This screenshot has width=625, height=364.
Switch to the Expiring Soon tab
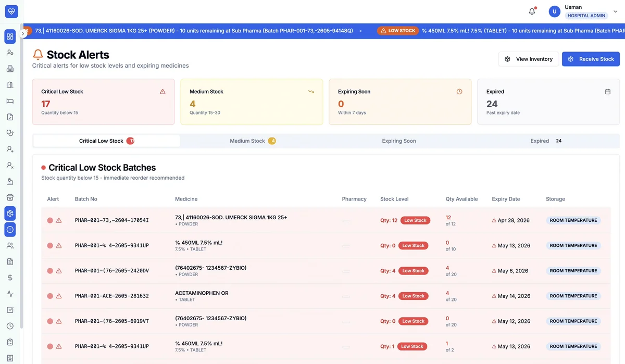click(399, 141)
